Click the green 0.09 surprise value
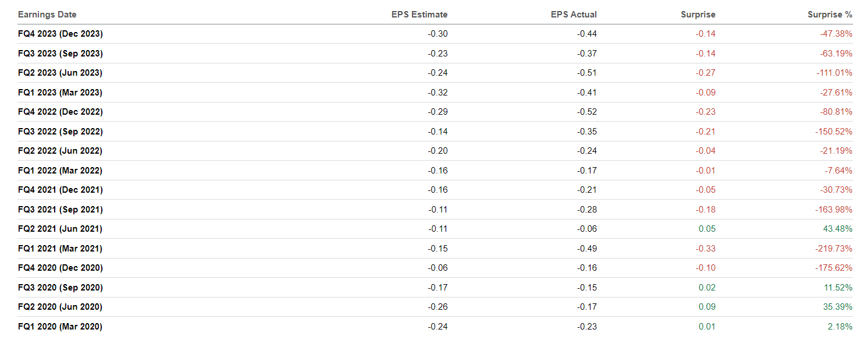The height and width of the screenshot is (347, 868). click(707, 307)
